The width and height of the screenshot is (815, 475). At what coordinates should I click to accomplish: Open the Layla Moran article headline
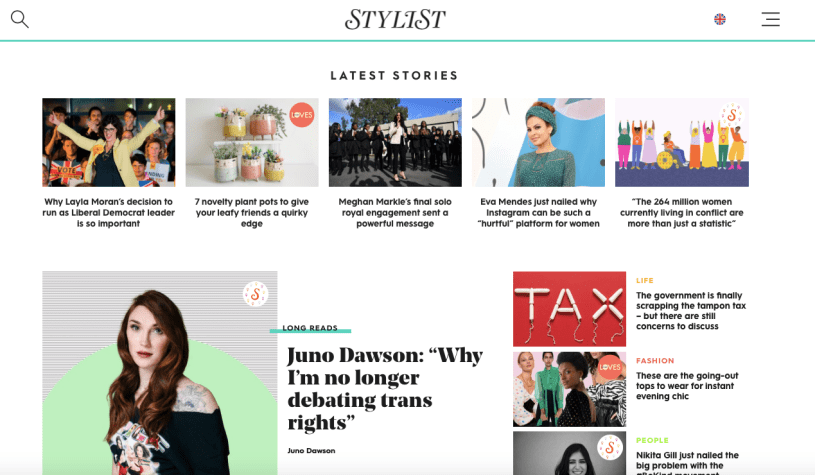[109, 213]
